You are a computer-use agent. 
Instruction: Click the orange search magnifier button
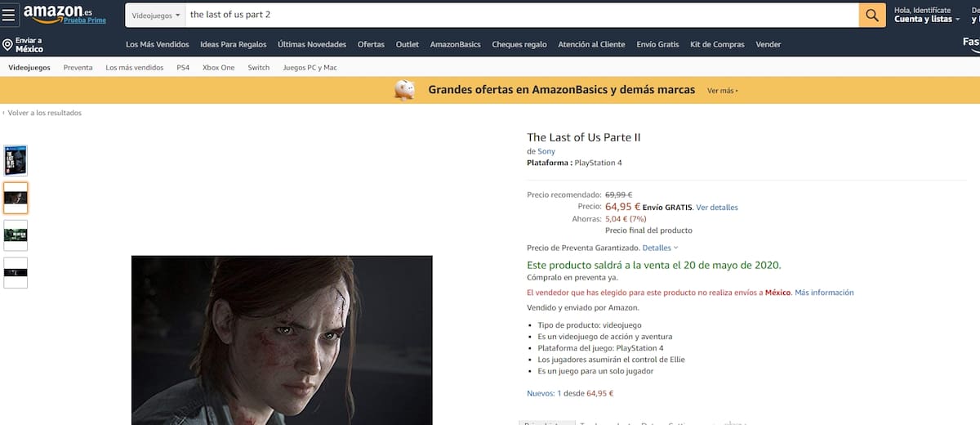pyautogui.click(x=872, y=15)
